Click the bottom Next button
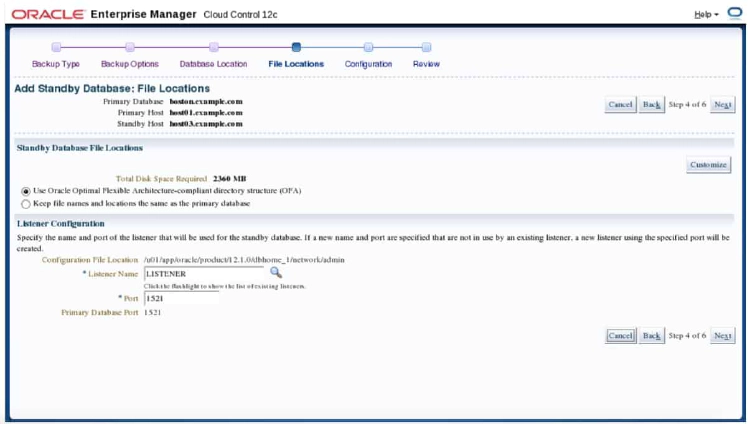 click(x=722, y=336)
